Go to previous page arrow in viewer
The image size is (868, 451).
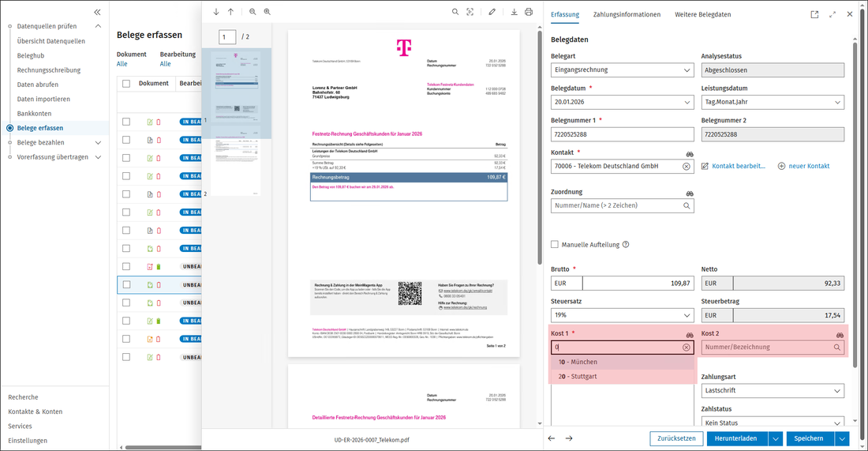pyautogui.click(x=231, y=12)
